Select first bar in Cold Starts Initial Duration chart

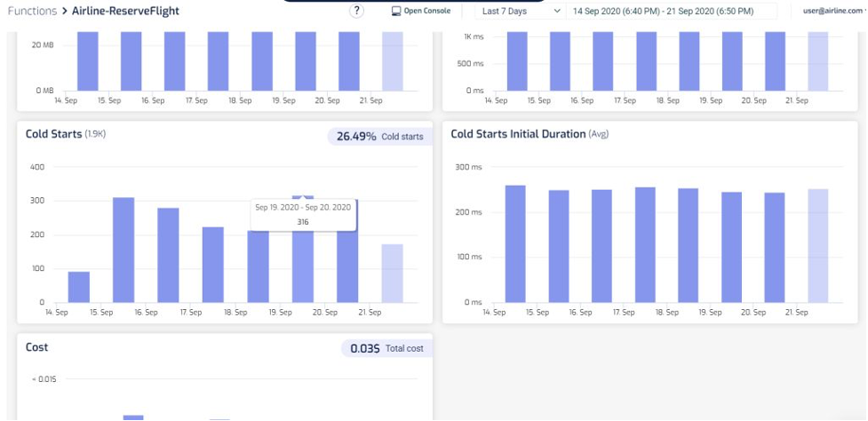pos(515,244)
